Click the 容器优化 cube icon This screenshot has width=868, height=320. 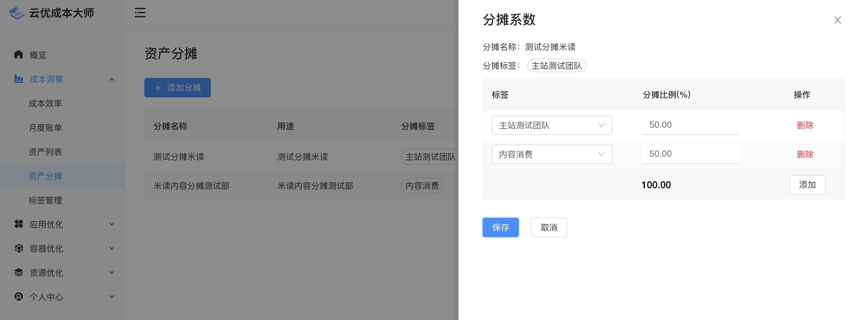(18, 248)
